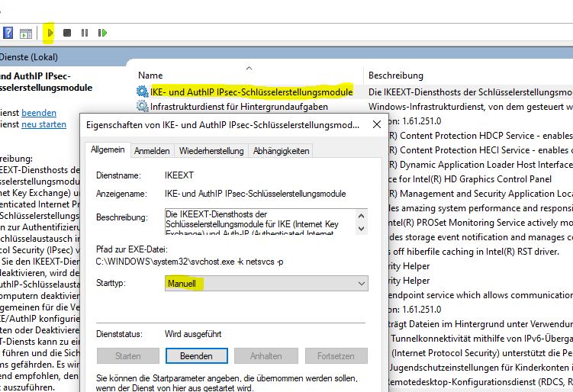This screenshot has height=392, width=573.
Task: Stop the service with the square icon
Action: click(67, 33)
